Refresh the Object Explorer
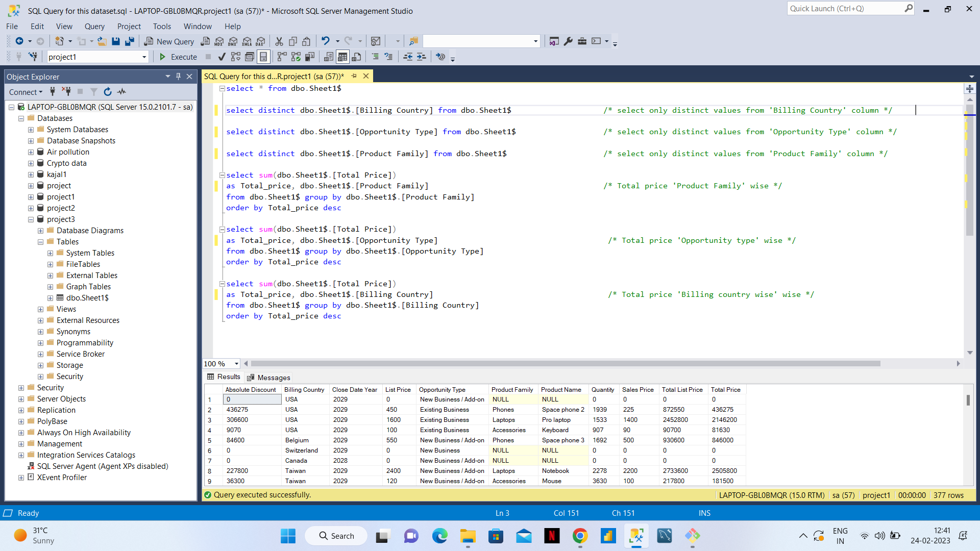The image size is (980, 551). click(107, 92)
